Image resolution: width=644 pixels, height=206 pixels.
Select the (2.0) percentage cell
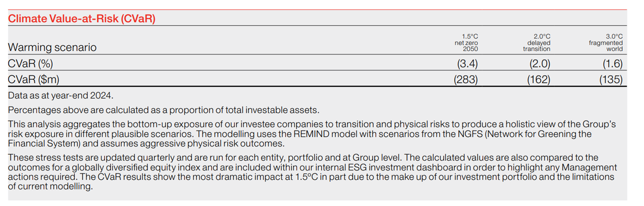click(x=539, y=64)
